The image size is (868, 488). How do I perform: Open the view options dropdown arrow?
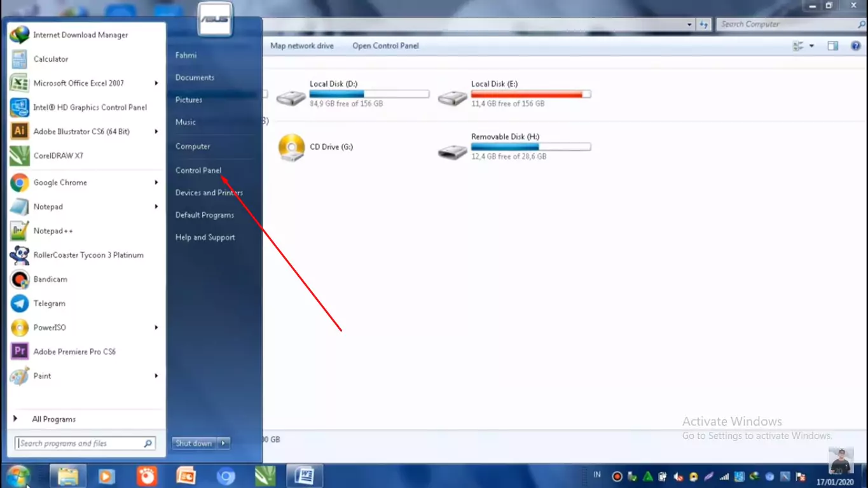811,46
